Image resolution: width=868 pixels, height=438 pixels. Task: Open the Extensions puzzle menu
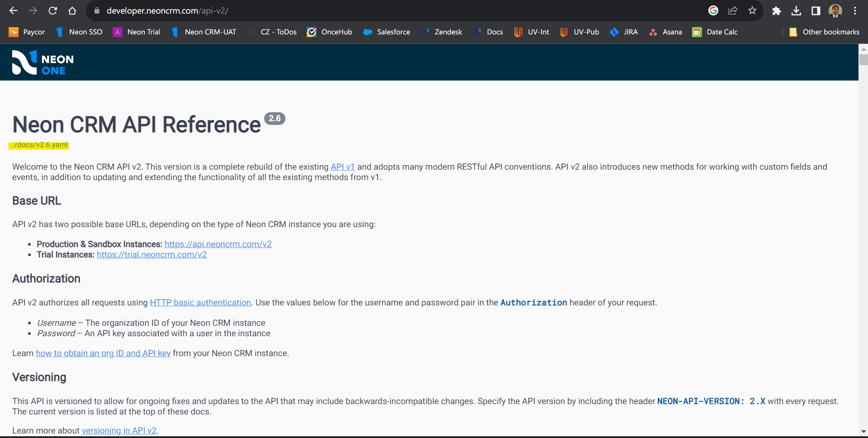[x=777, y=10]
